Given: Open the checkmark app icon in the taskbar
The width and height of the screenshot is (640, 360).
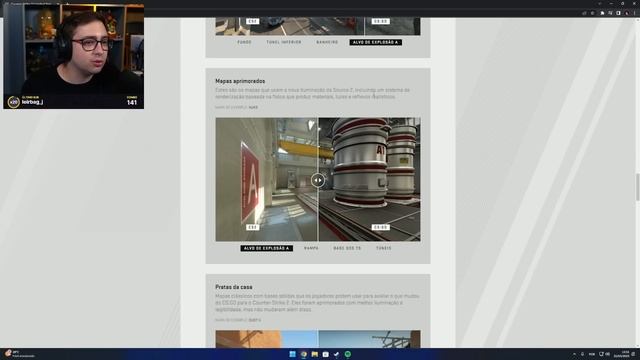Looking at the screenshot, I should tap(336, 354).
